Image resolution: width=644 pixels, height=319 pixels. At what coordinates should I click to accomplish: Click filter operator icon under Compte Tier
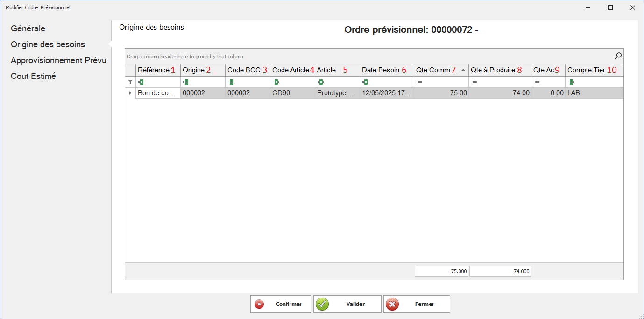pos(571,82)
